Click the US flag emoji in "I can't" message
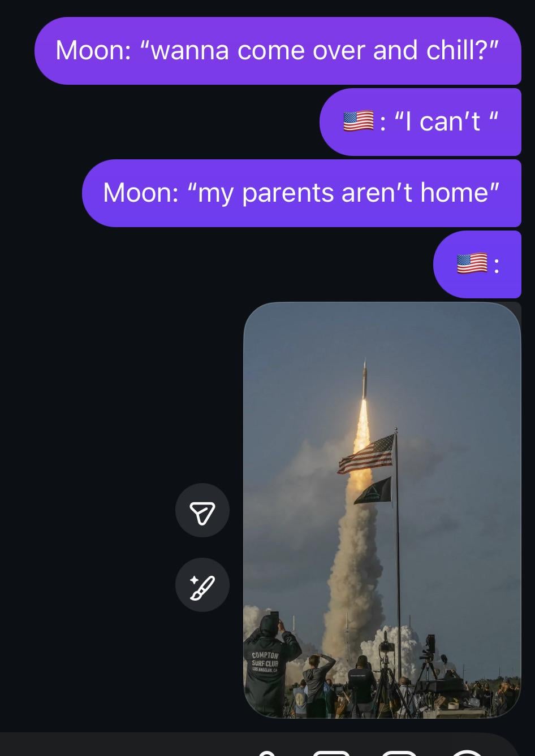This screenshot has height=756, width=535. point(359,121)
